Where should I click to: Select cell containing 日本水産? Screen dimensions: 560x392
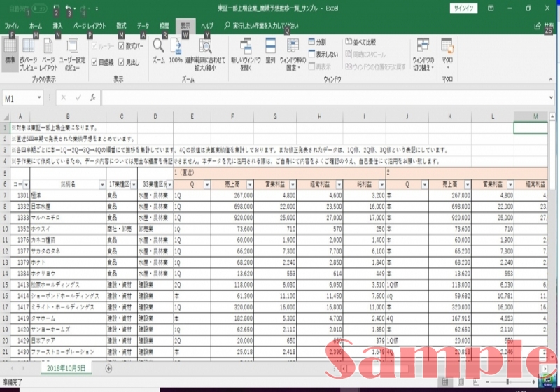pos(68,206)
